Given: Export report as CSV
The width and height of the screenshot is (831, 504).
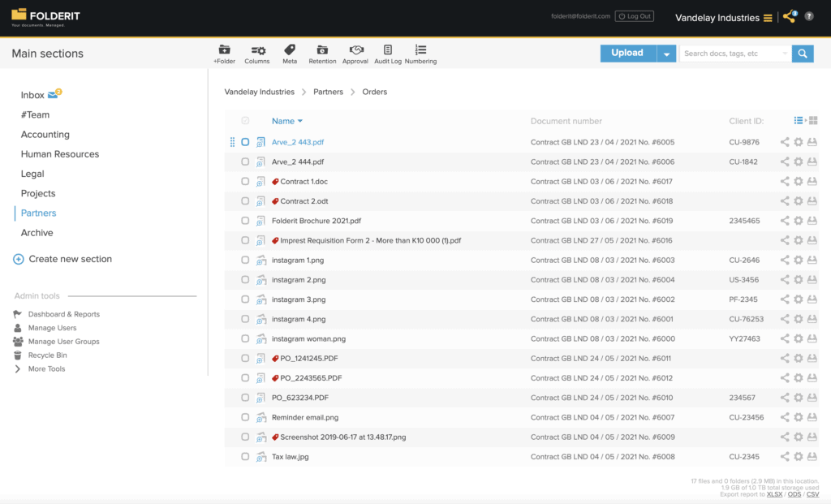Looking at the screenshot, I should [x=812, y=494].
